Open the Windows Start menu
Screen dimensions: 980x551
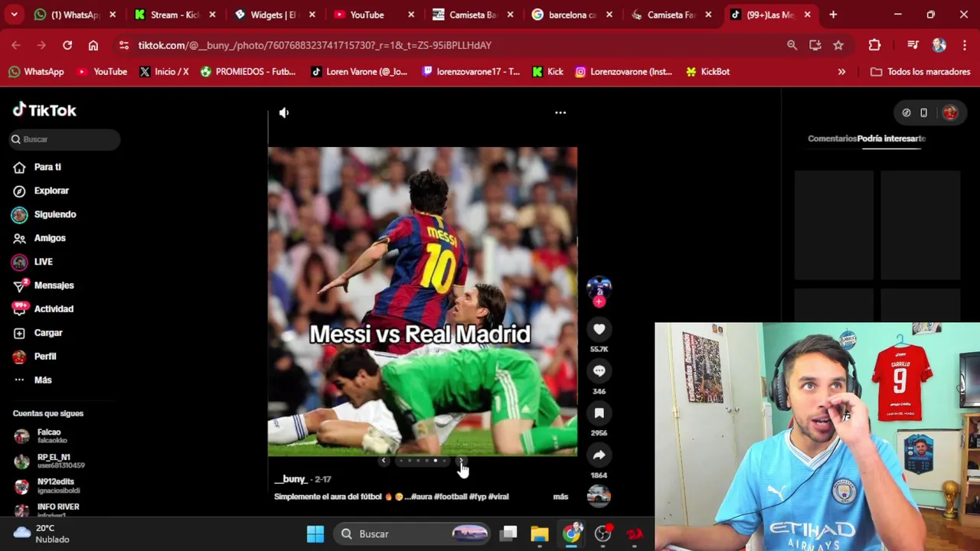[315, 534]
